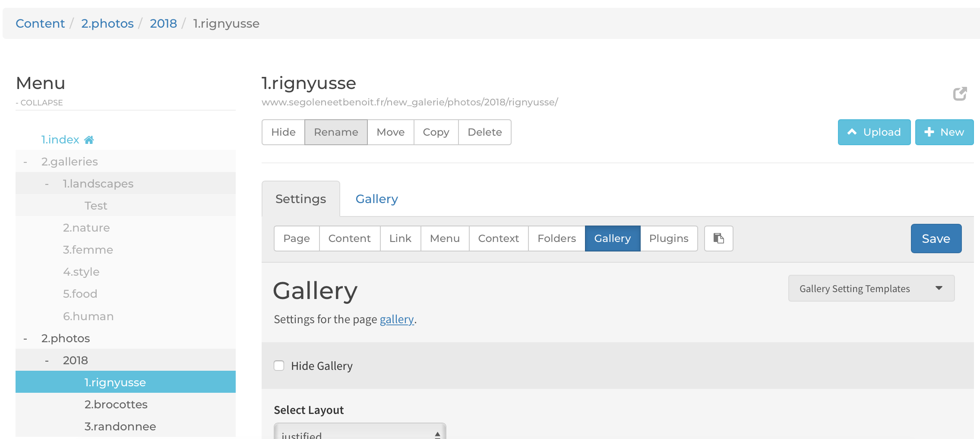Collapse the 1.landscapes tree node
The image size is (980, 439).
(47, 184)
